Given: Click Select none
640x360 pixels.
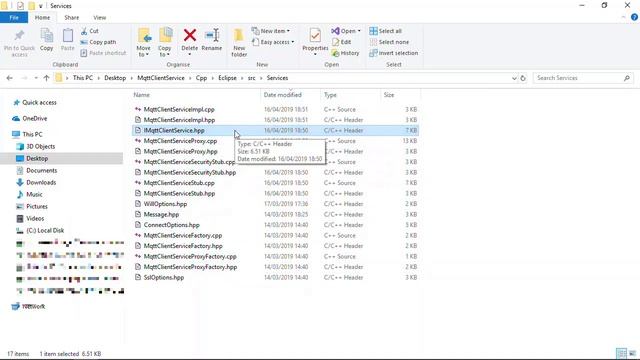Looking at the screenshot, I should [389, 42].
